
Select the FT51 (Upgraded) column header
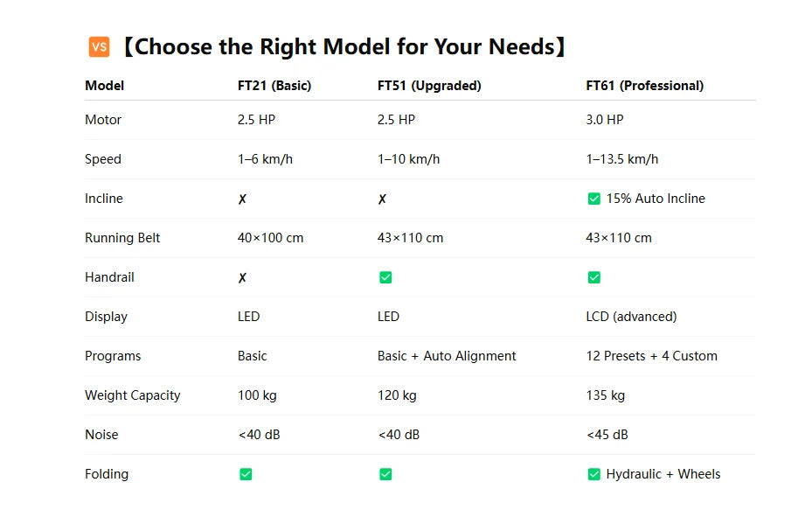pos(429,86)
